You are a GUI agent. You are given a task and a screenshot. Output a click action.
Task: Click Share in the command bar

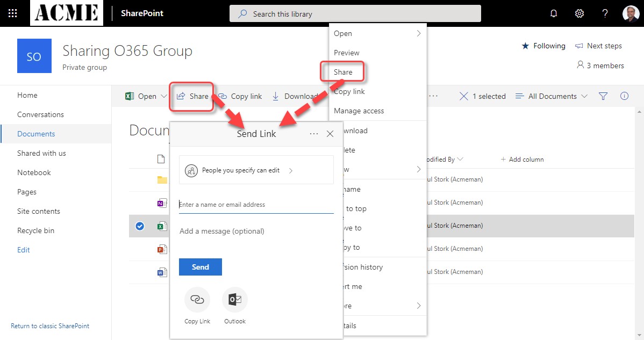tap(192, 96)
